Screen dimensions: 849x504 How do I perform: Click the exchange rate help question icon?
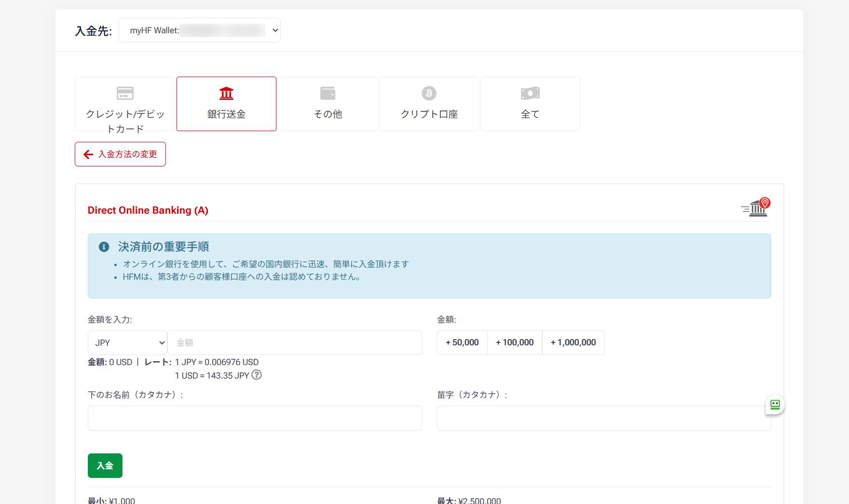coord(257,375)
